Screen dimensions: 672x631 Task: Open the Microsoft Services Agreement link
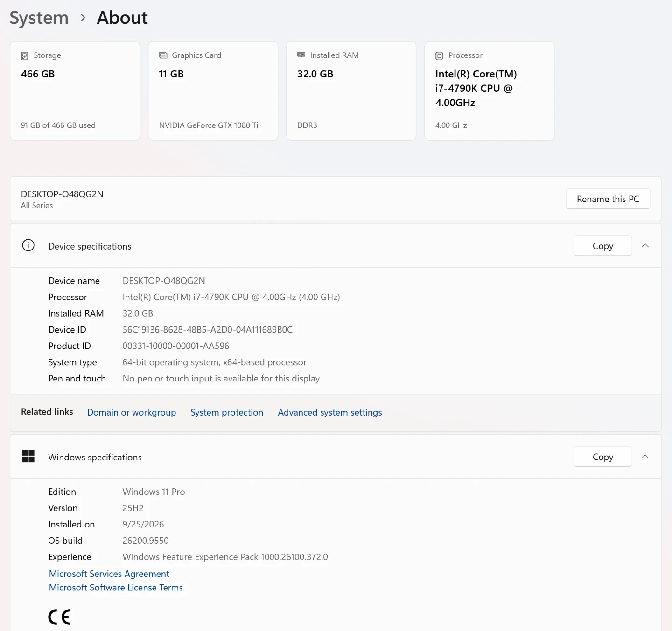pyautogui.click(x=109, y=574)
